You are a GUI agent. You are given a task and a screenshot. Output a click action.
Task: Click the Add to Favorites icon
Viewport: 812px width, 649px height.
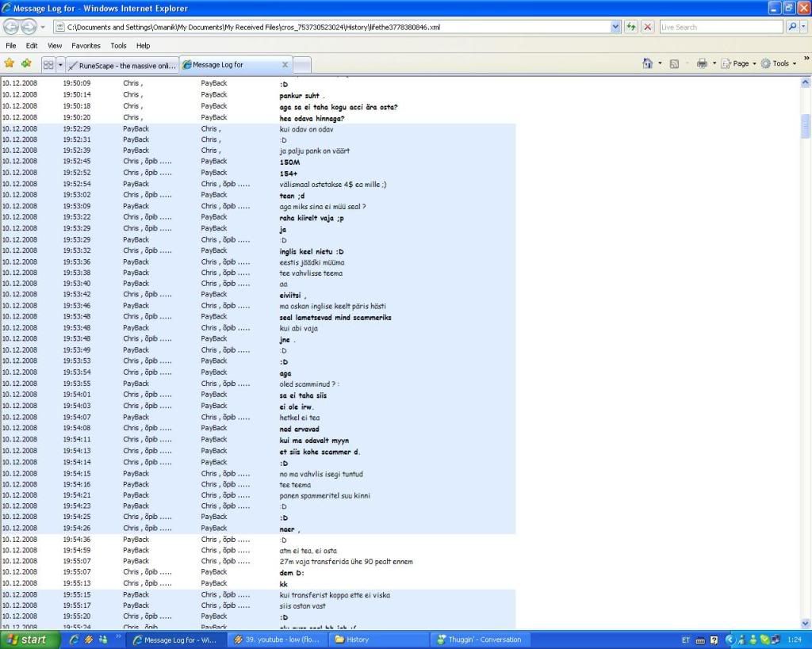coord(26,63)
